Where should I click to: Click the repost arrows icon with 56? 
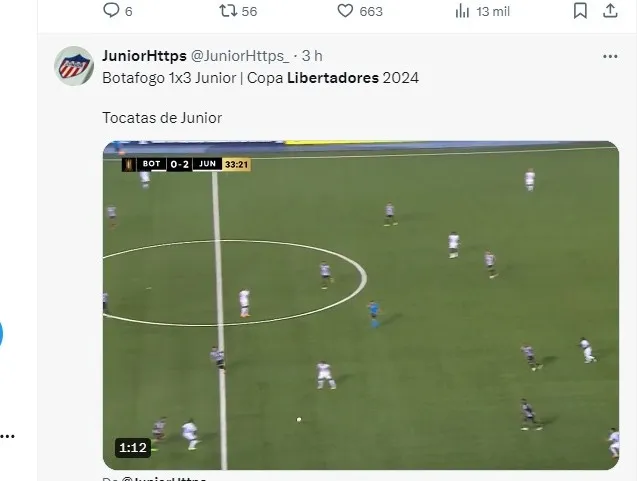tap(228, 11)
